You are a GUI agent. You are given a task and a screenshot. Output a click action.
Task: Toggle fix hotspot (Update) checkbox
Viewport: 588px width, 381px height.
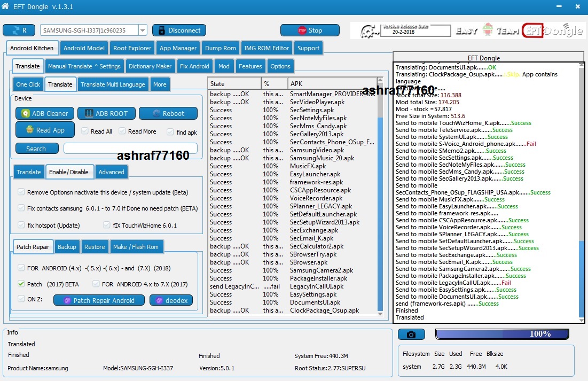[x=21, y=225]
